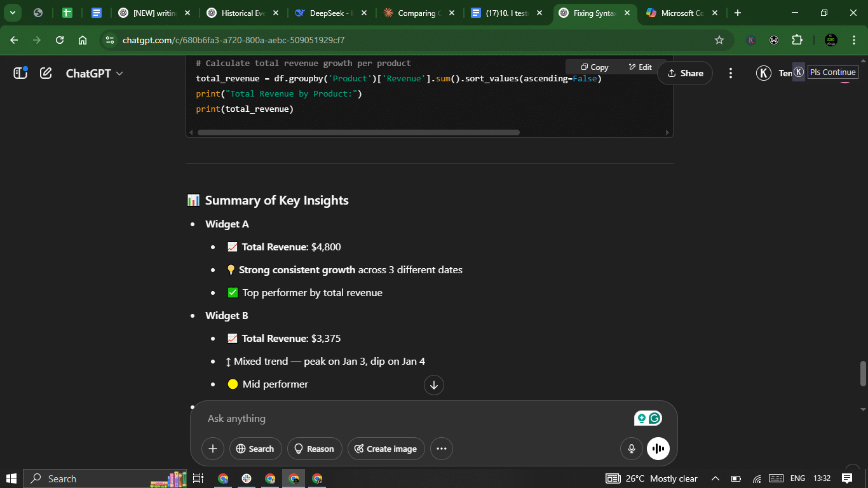Open Chrome three-dot menu
Image resolution: width=868 pixels, height=488 pixels.
(853, 40)
